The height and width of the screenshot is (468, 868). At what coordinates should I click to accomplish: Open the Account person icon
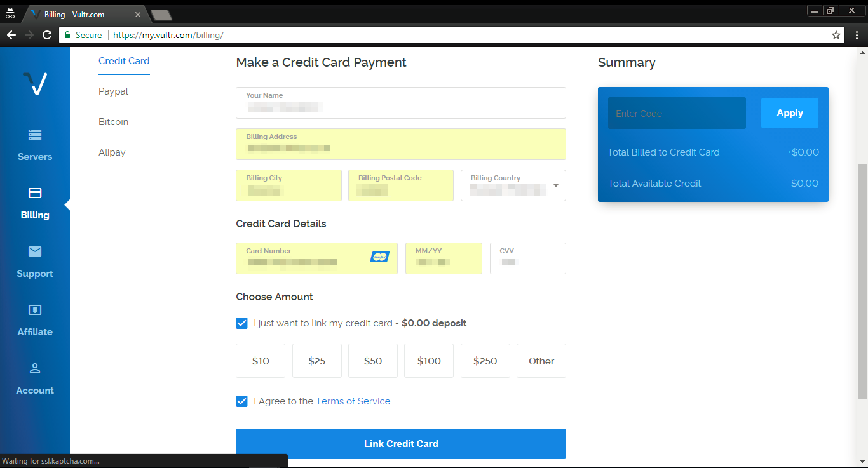tap(35, 368)
